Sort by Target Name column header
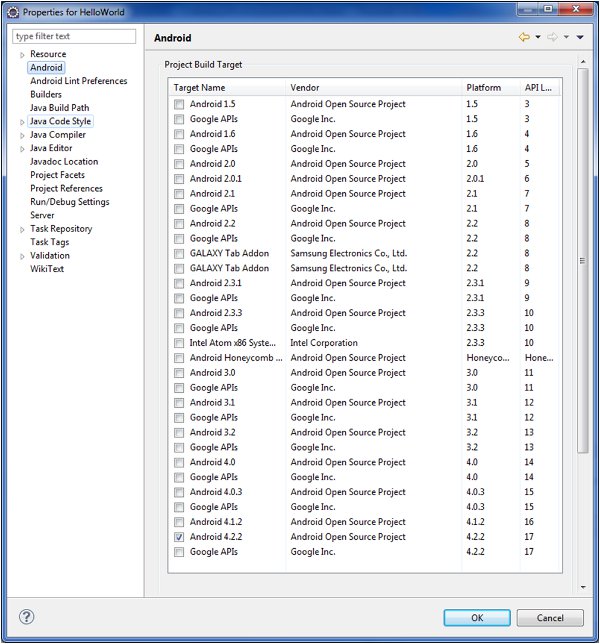 coord(227,87)
